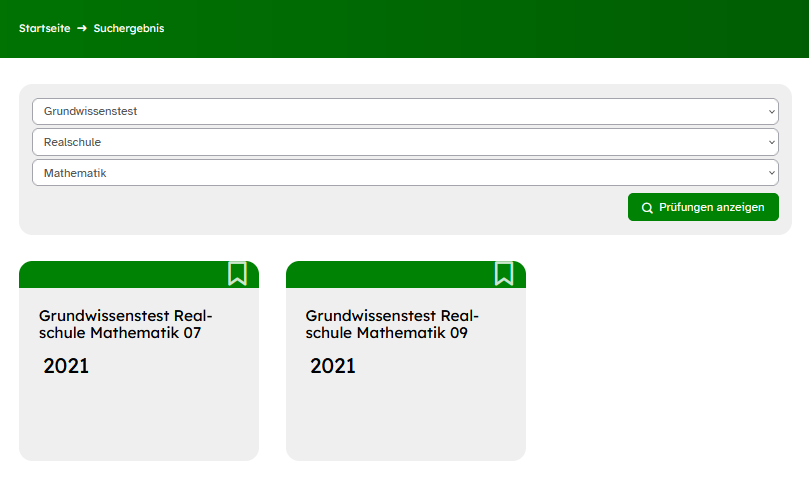Click the green header of Mathematik 07 card
809x477 pixels.
[120, 274]
